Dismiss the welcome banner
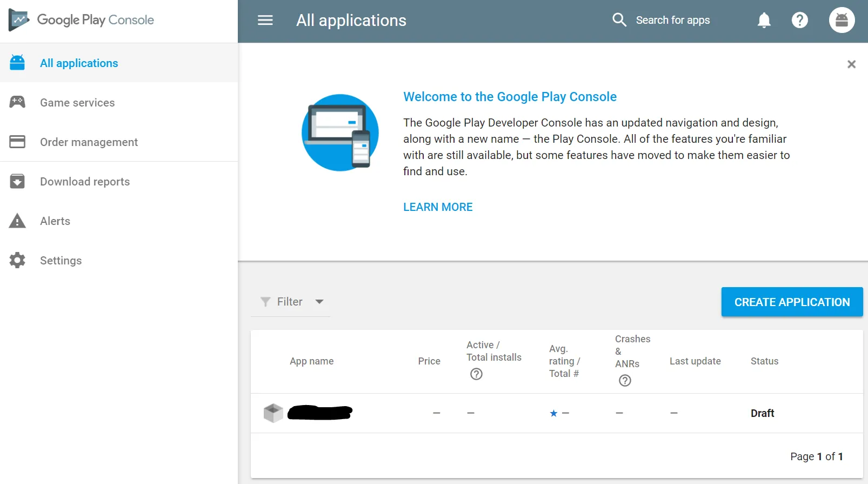This screenshot has height=484, width=868. click(x=851, y=64)
